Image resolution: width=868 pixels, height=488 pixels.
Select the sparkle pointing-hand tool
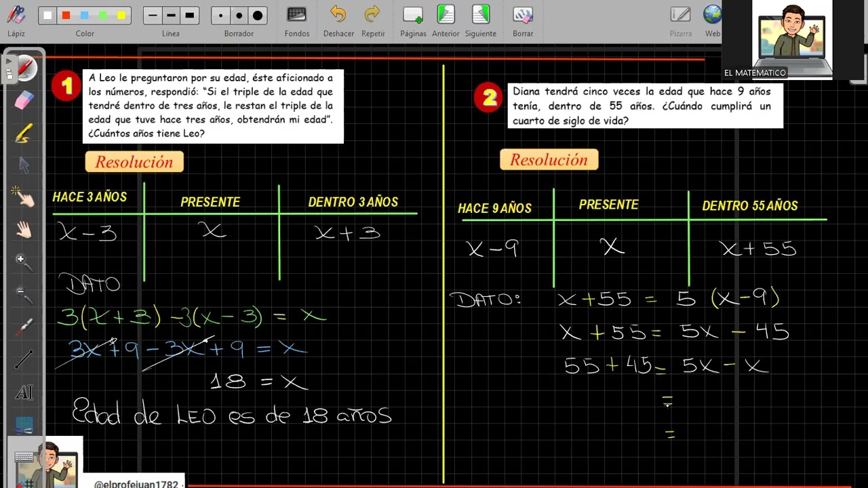[24, 197]
